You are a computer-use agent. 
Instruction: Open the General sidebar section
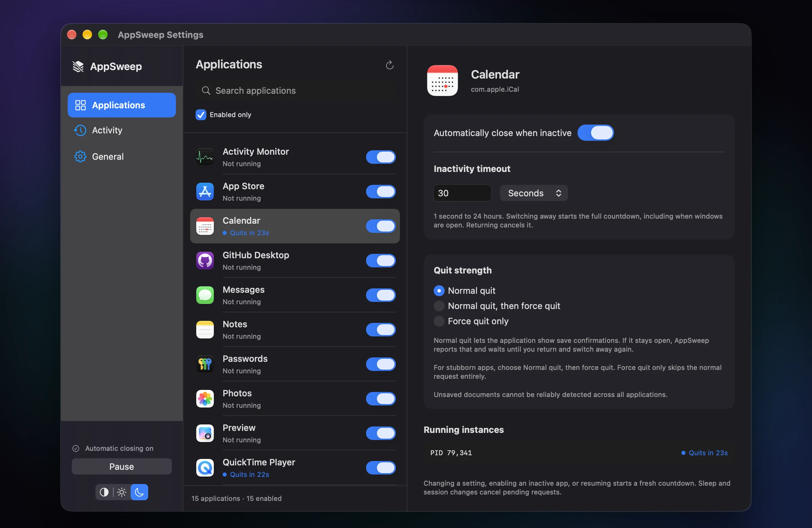pyautogui.click(x=121, y=156)
